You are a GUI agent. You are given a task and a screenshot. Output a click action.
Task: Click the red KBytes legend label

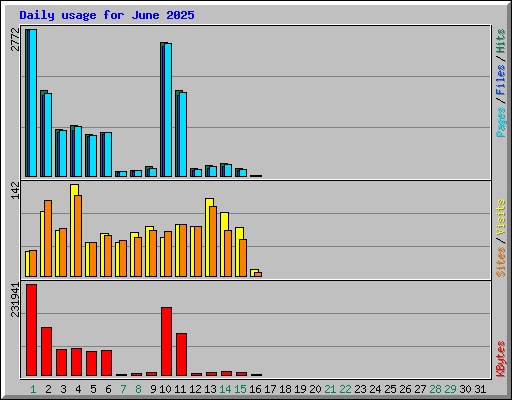pos(500,359)
